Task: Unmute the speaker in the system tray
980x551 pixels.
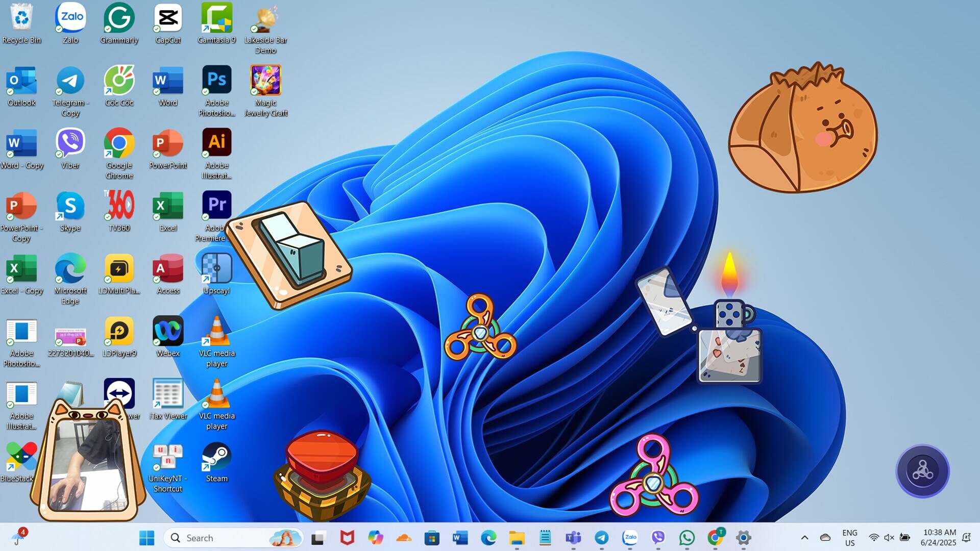Action: 889,537
